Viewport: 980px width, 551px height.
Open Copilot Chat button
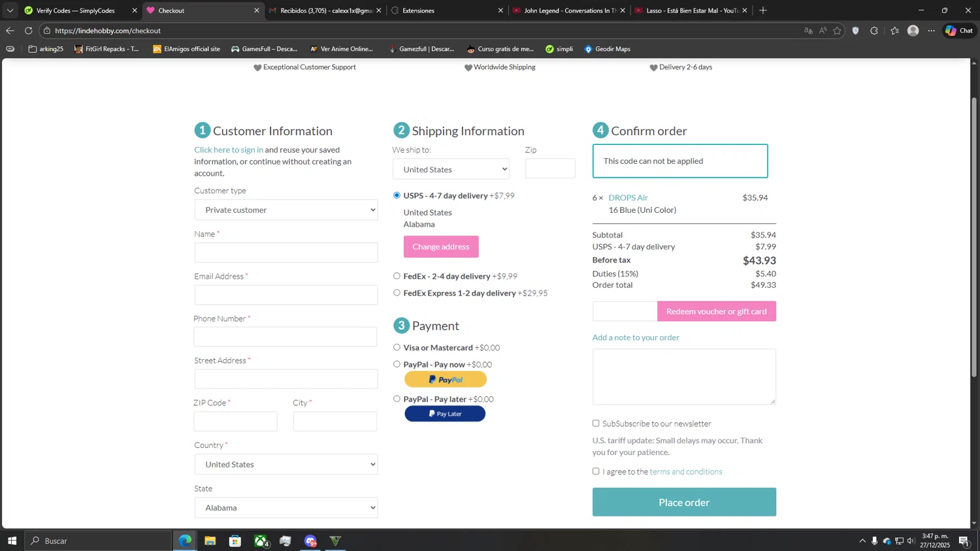[x=959, y=31]
